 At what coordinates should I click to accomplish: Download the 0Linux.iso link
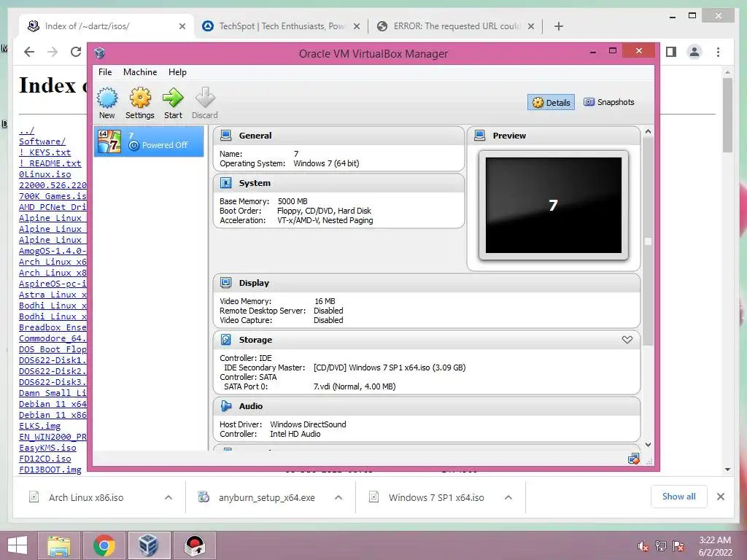(x=44, y=174)
